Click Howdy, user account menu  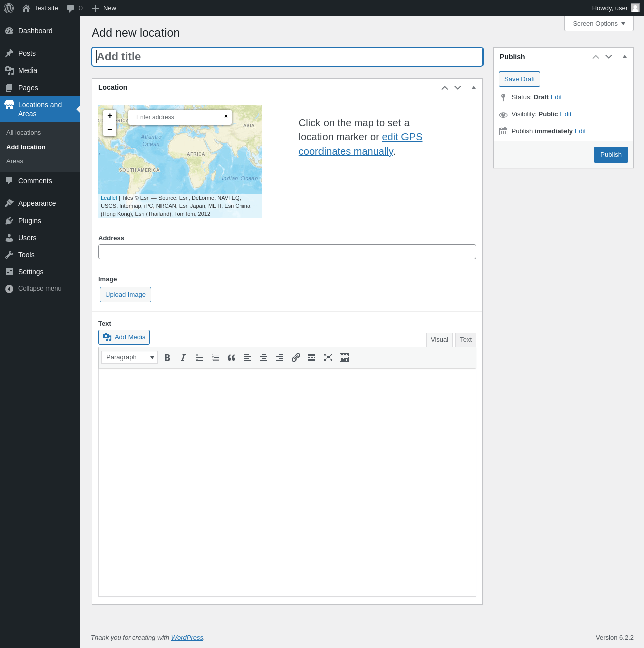(615, 8)
